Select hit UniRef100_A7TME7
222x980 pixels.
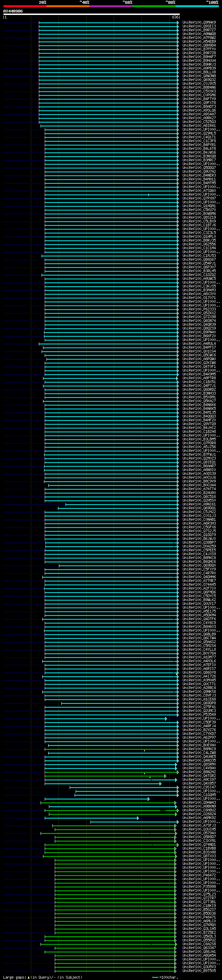click(199, 581)
